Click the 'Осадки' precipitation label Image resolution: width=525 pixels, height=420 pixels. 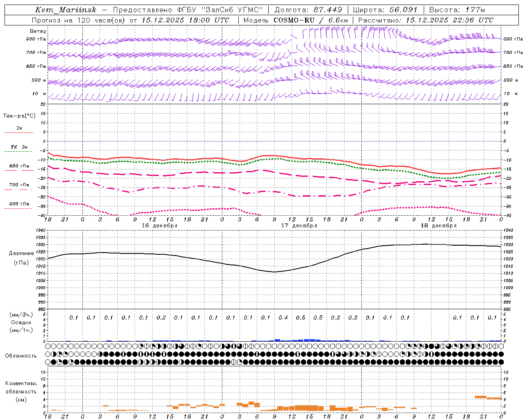[x=21, y=322]
